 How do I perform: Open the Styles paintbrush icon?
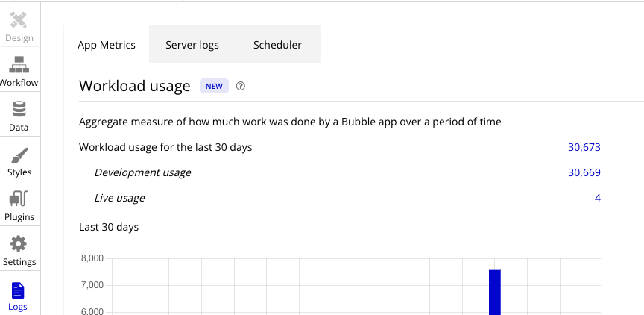[x=19, y=155]
